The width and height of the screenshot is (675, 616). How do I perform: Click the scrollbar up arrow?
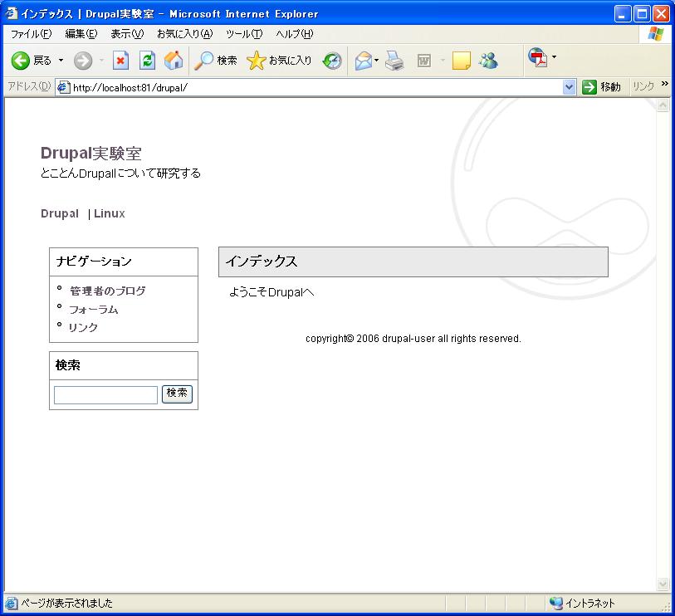[663, 105]
